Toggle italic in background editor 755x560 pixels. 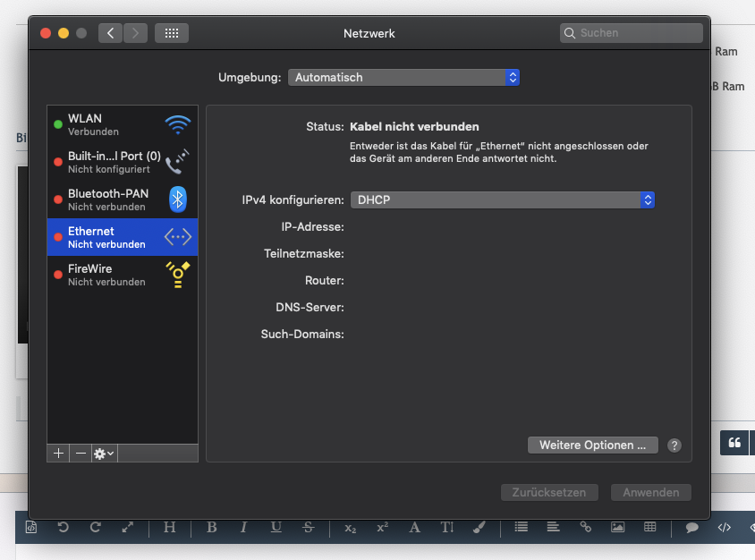pyautogui.click(x=243, y=527)
